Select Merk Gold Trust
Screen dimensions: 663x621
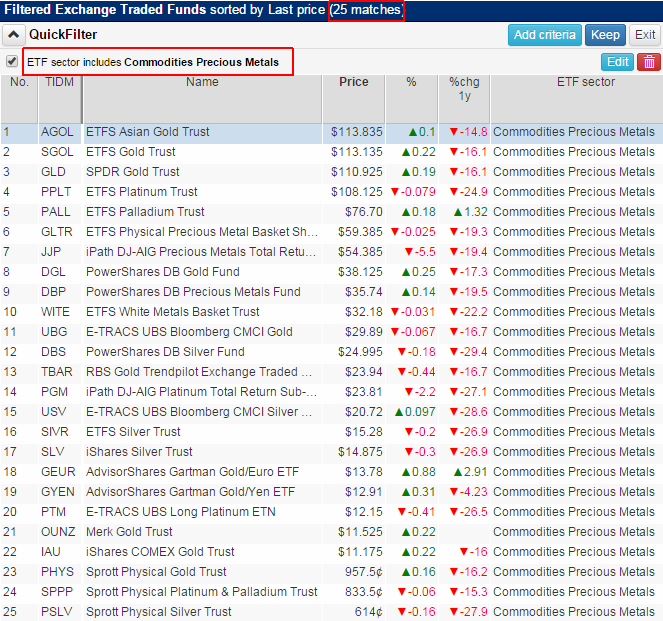pos(129,532)
